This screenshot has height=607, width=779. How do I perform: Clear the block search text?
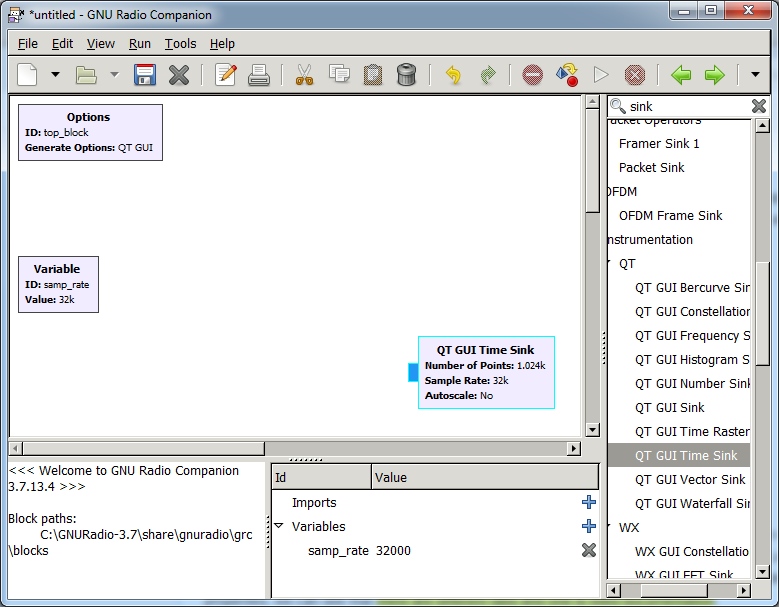(759, 106)
